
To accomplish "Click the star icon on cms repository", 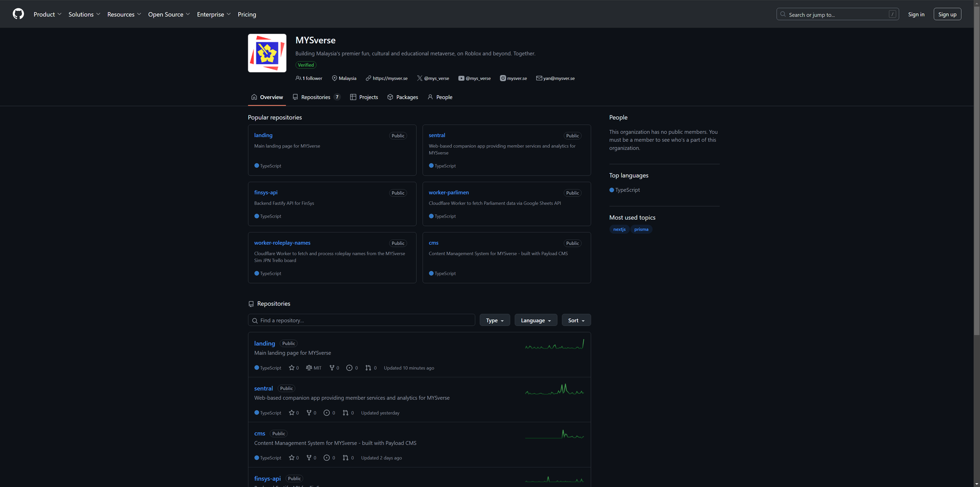I will tap(292, 458).
